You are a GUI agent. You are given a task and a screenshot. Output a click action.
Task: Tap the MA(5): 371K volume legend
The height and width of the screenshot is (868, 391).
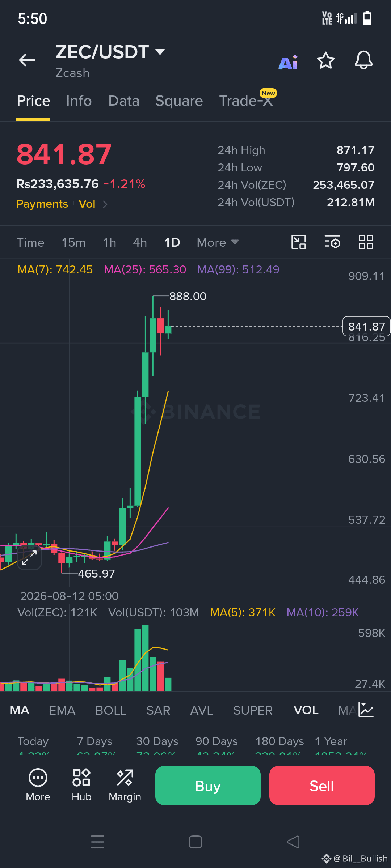click(243, 612)
